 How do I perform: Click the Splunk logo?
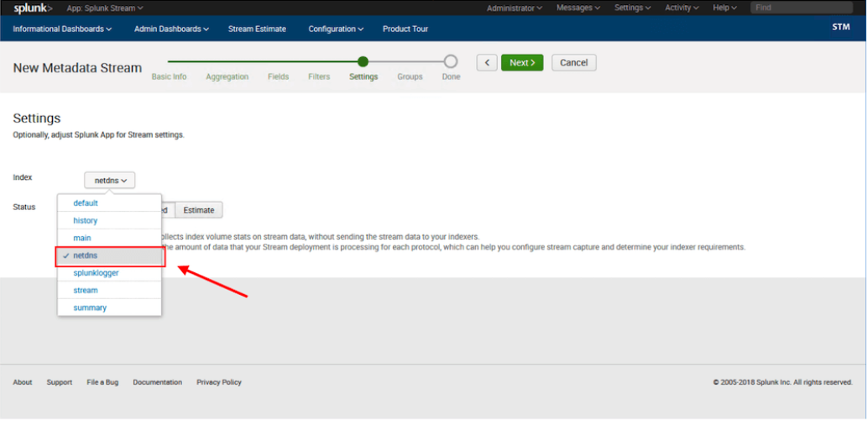click(x=33, y=8)
